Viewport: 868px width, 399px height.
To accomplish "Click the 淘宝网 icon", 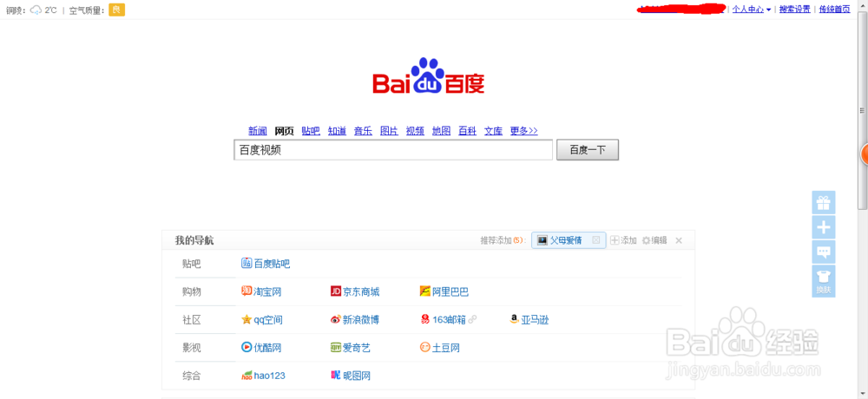I will point(247,291).
